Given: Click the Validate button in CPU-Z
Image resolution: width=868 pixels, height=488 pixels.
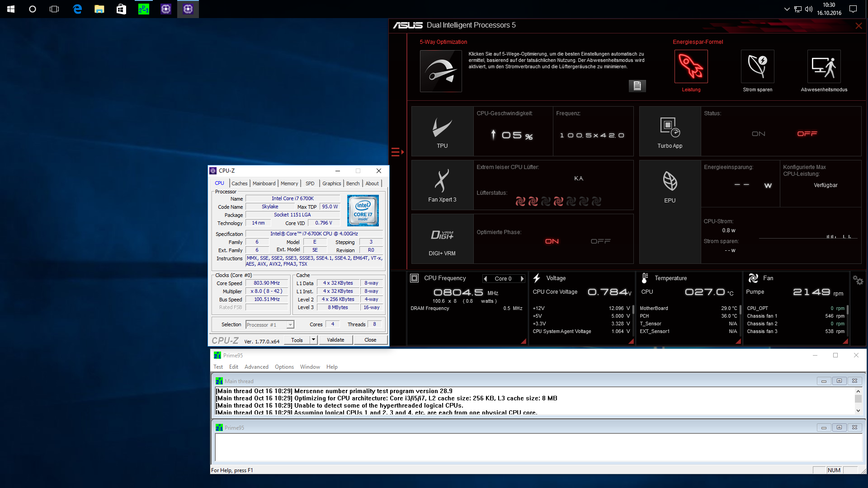Looking at the screenshot, I should point(335,340).
